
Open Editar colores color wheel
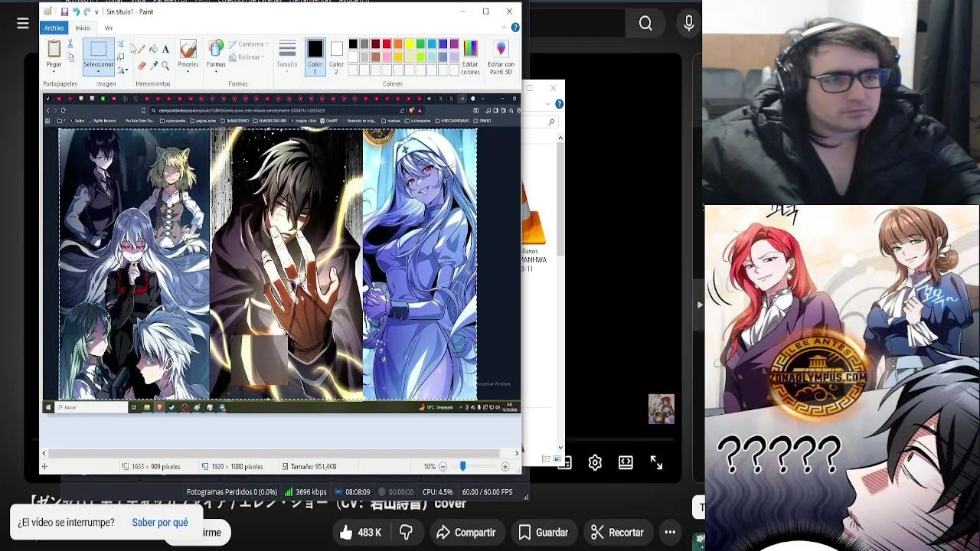pos(470,49)
